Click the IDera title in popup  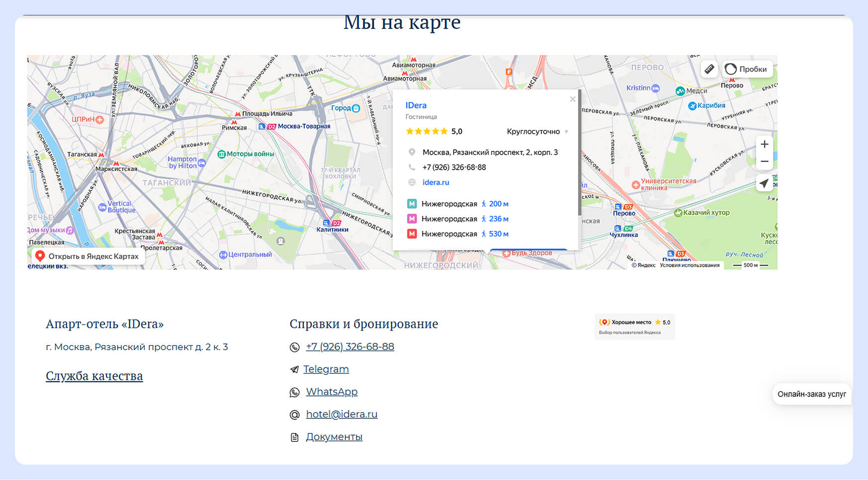coord(416,105)
